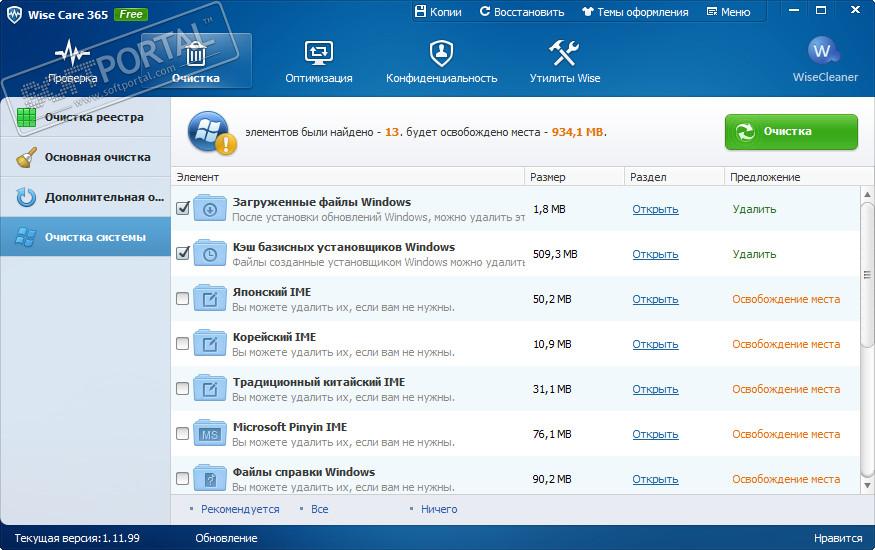Image resolution: width=875 pixels, height=550 pixels.
Task: Open Дополнительная очистка in sidebar
Action: [85, 197]
